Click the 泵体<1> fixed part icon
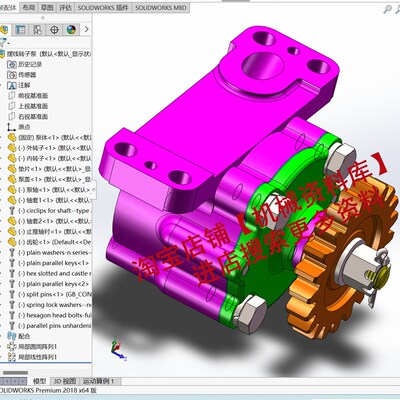 tap(12, 137)
